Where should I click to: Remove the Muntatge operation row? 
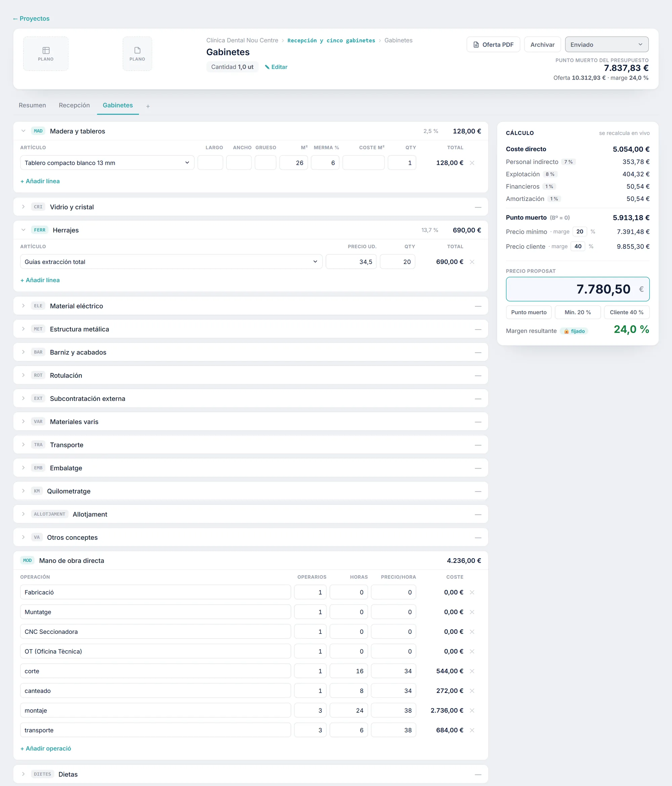click(x=472, y=612)
